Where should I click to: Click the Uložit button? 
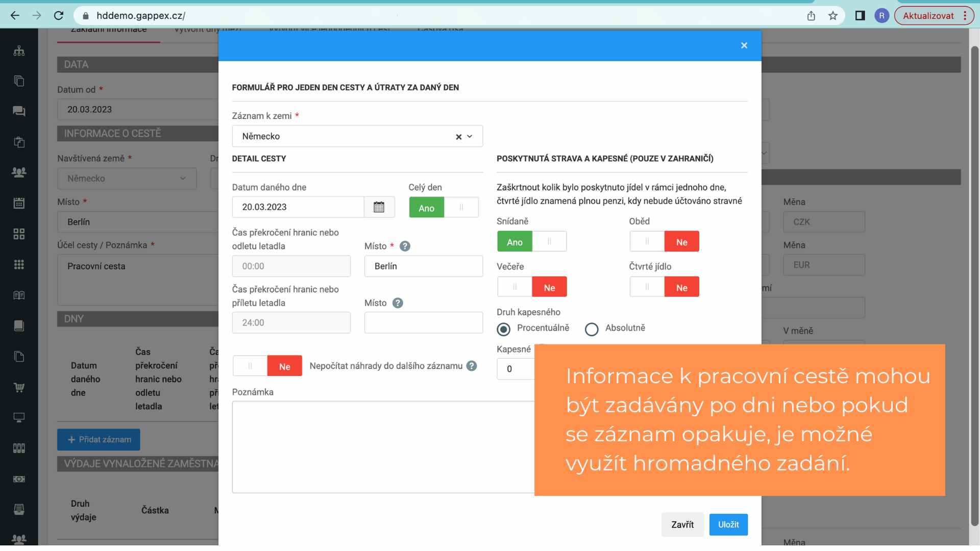[x=728, y=524]
